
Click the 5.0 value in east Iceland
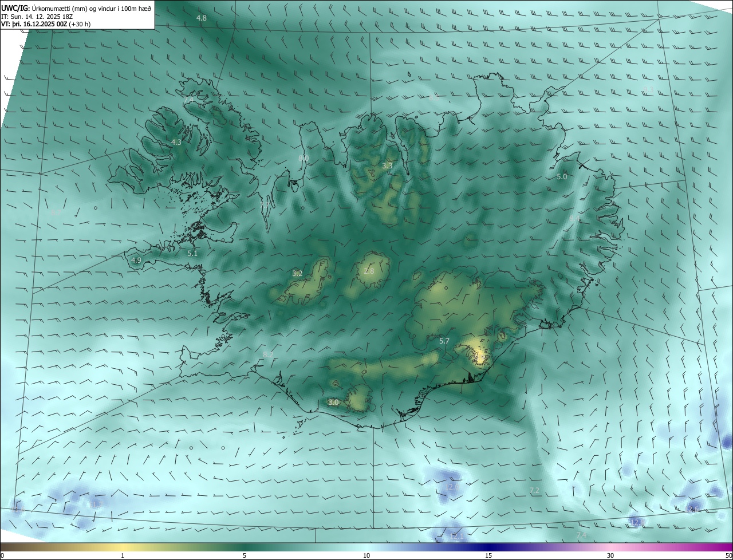562,177
